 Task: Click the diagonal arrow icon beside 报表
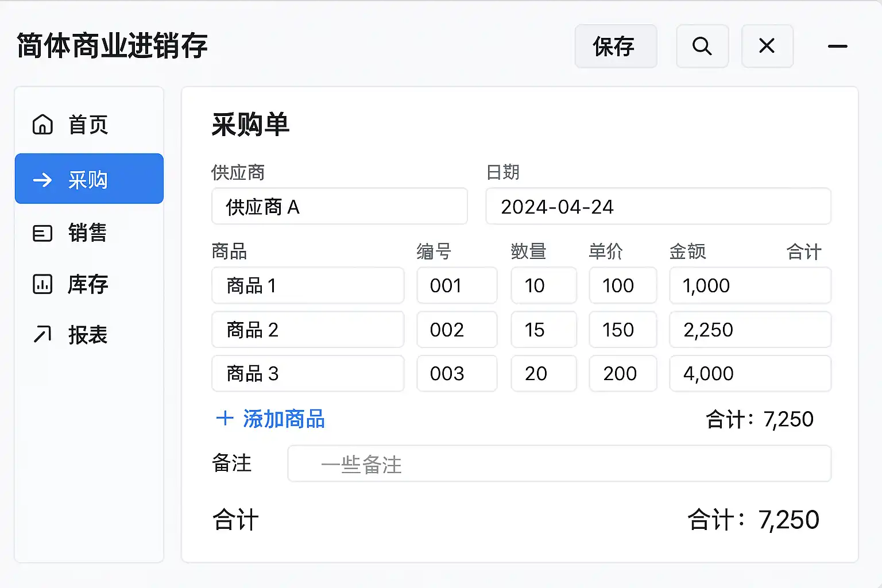pyautogui.click(x=42, y=334)
